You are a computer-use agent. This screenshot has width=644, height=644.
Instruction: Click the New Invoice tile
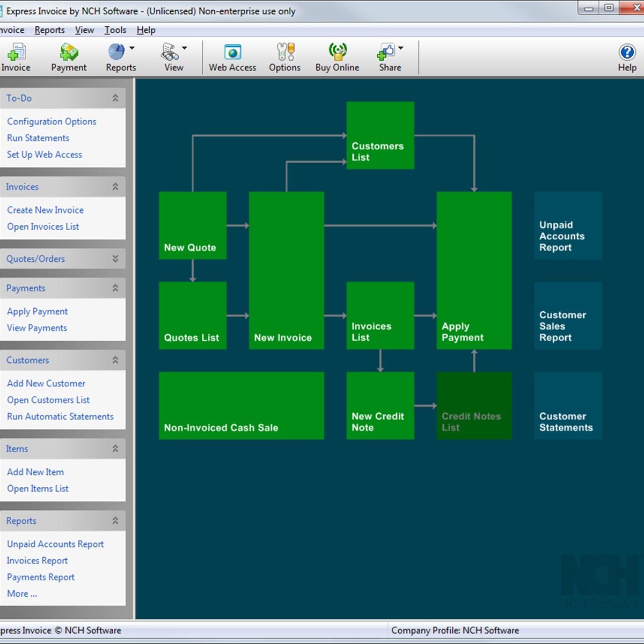pyautogui.click(x=287, y=270)
